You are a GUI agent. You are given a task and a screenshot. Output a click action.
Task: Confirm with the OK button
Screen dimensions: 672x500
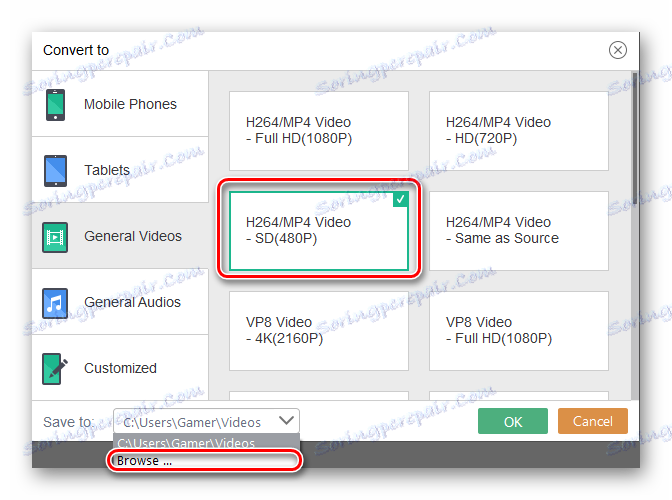[513, 421]
